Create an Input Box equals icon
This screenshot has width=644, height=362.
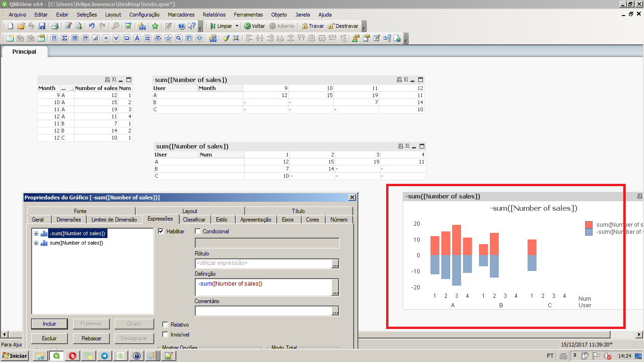[x=106, y=38]
